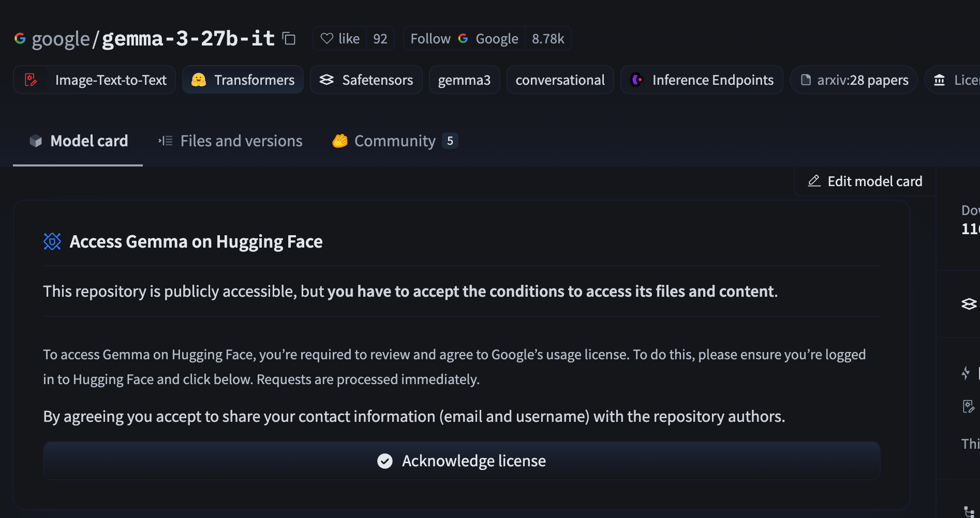Image resolution: width=980 pixels, height=518 pixels.
Task: Click the Model card cube icon
Action: [36, 141]
